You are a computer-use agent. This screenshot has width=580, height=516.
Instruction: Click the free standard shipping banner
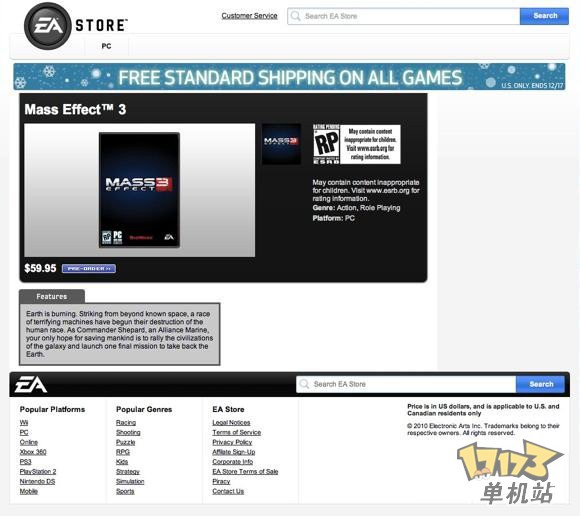[289, 77]
